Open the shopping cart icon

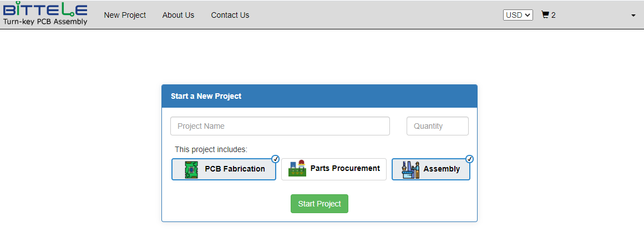pyautogui.click(x=545, y=15)
